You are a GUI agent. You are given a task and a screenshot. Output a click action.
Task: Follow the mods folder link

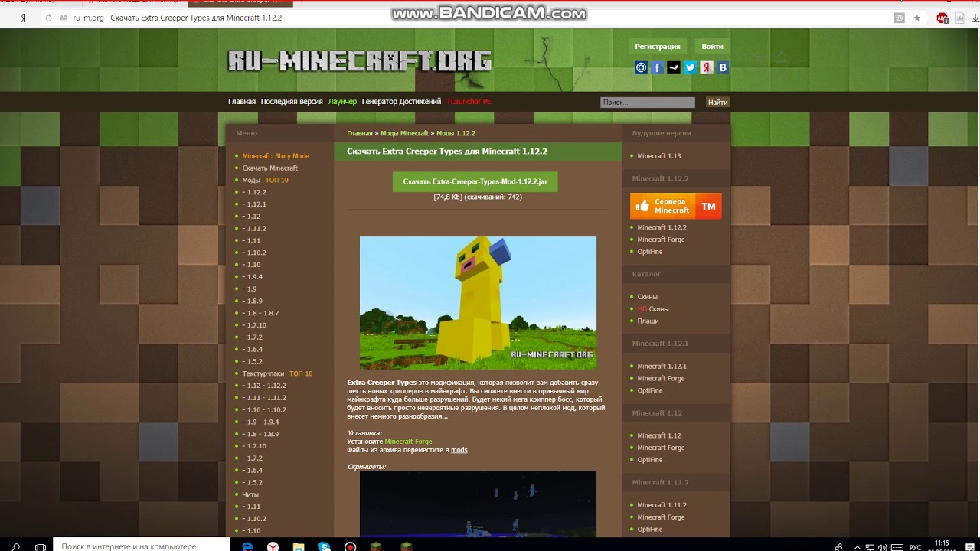click(459, 450)
